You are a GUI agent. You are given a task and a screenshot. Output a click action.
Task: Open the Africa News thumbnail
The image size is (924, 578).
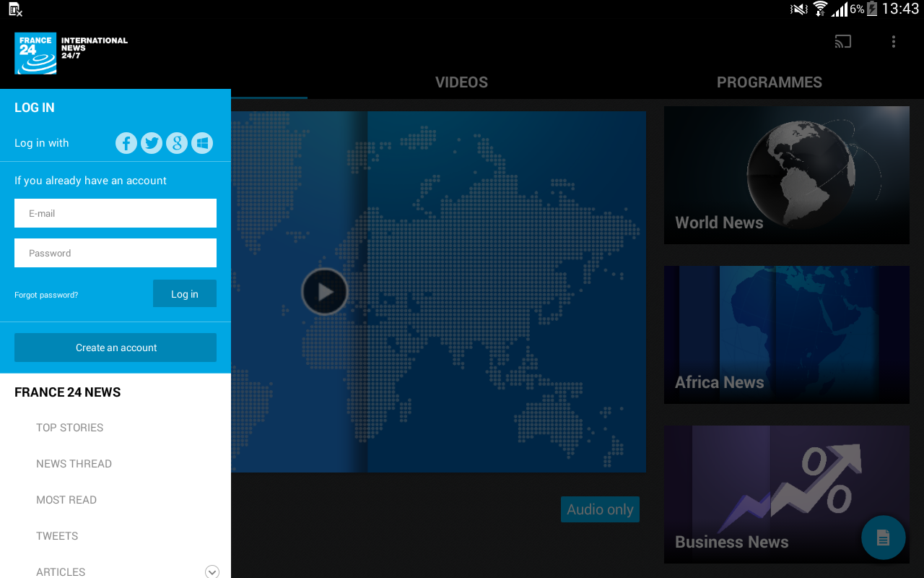pyautogui.click(x=787, y=335)
